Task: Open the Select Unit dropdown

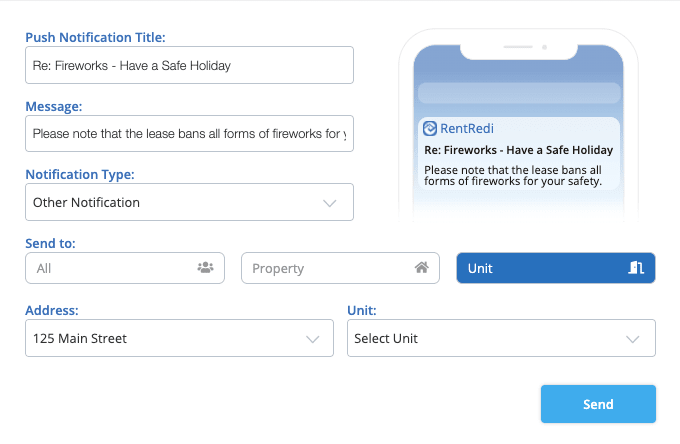Action: 501,338
